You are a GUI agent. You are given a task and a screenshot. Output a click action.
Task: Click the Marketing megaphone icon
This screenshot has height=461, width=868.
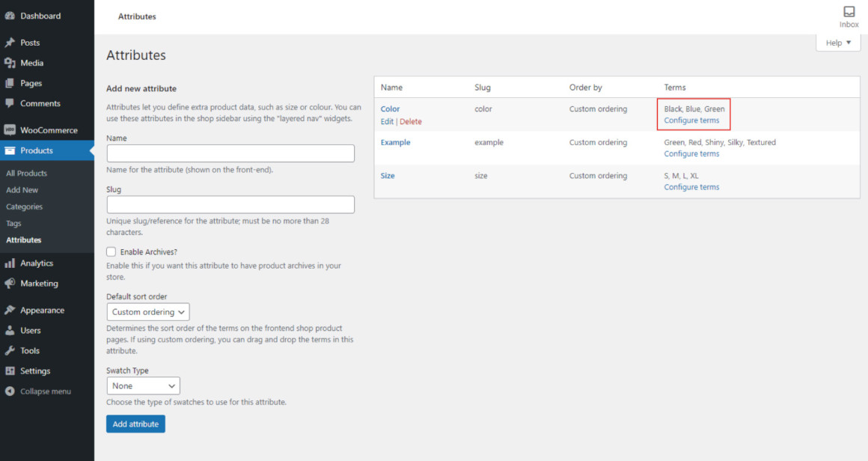click(x=10, y=283)
